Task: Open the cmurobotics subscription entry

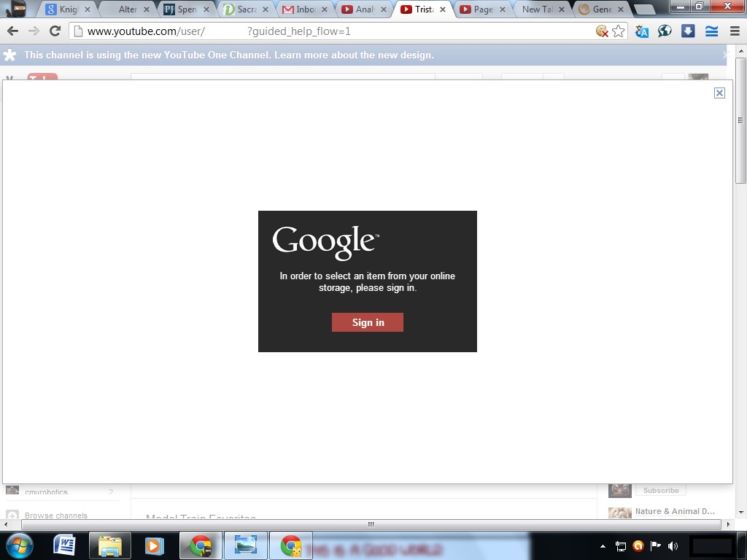Action: tap(46, 492)
